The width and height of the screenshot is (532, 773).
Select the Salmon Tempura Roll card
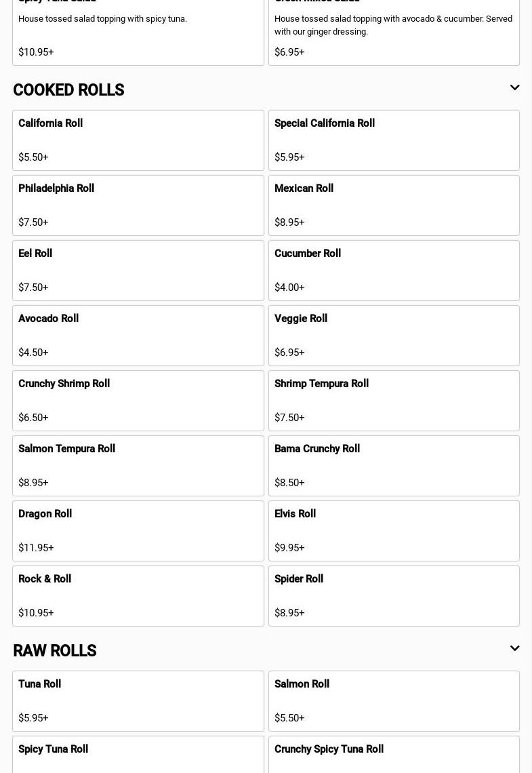pos(138,466)
